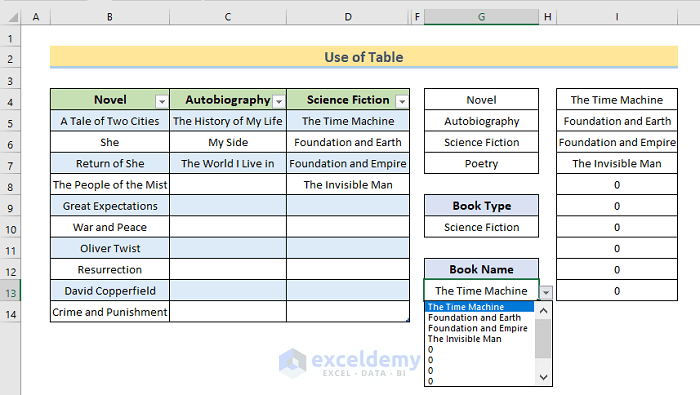Choose 'The Invisible Man' in dropdown list
This screenshot has width=700, height=395.
coord(479,339)
